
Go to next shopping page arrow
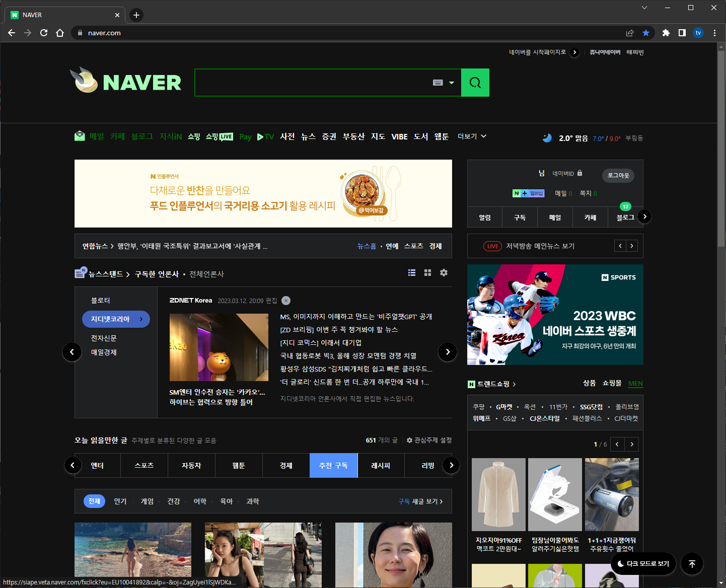click(632, 444)
